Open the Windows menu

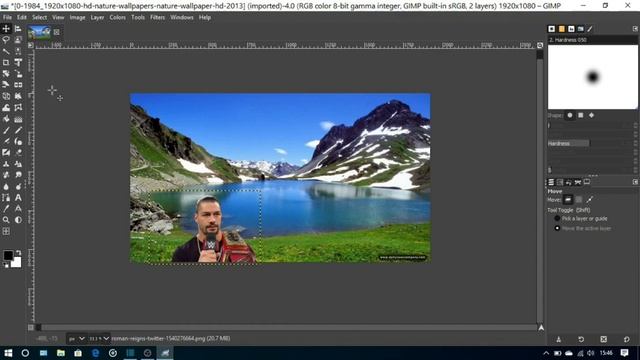[182, 18]
